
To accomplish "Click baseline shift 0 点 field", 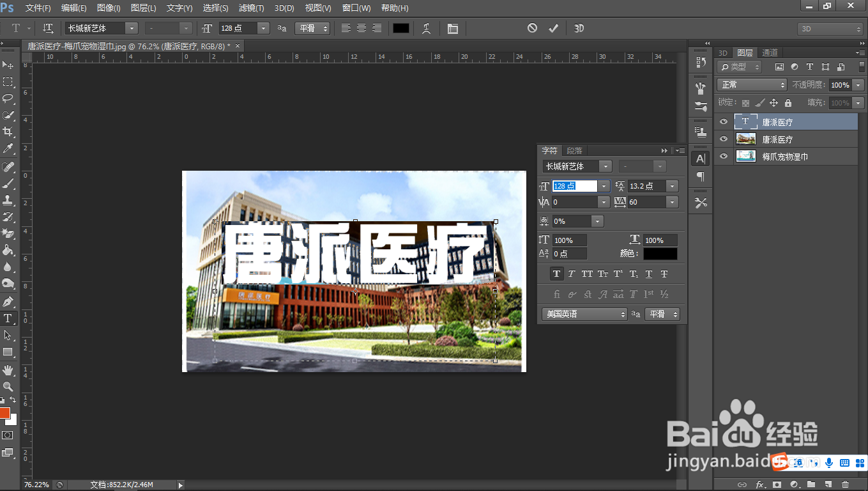I will click(569, 254).
